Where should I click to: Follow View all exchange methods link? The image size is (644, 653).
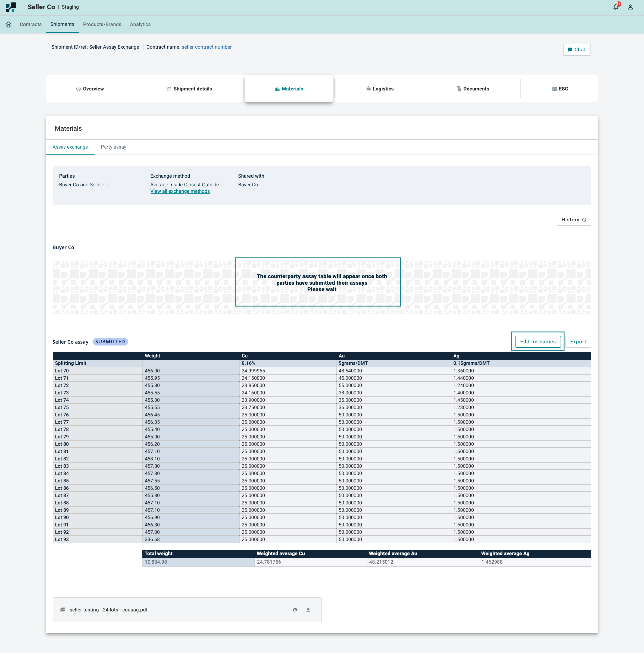tap(180, 191)
